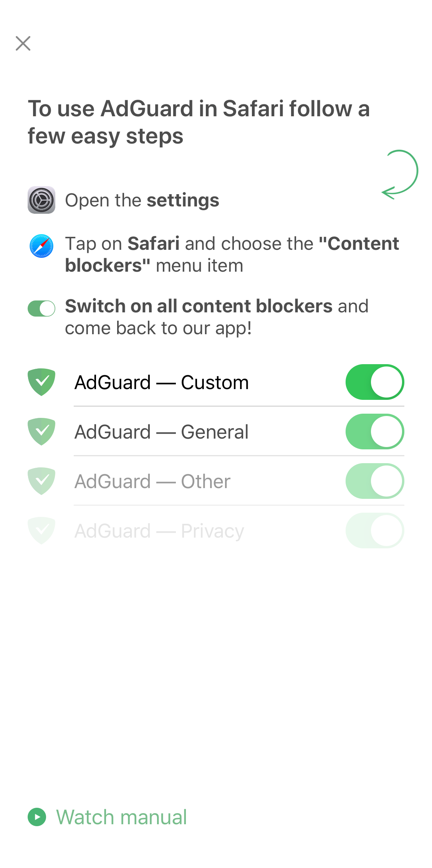Select the AdGuard — General row label
The height and width of the screenshot is (868, 432).
162,432
